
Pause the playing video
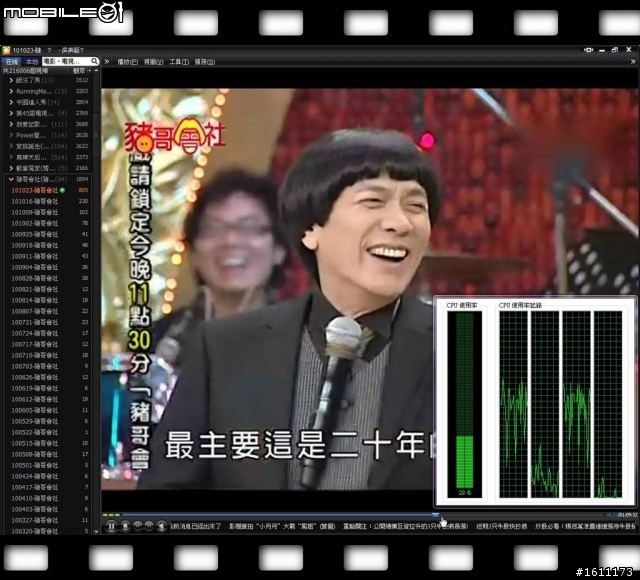point(111,526)
